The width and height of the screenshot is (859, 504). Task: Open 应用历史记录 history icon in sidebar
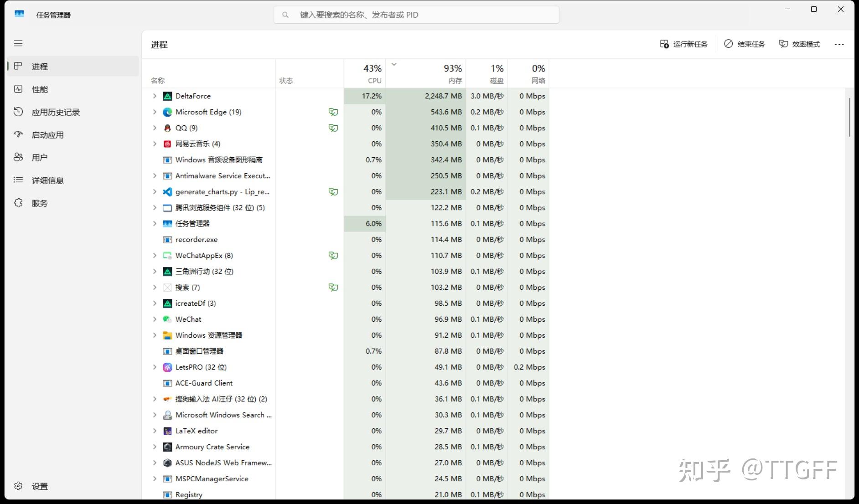(x=18, y=112)
